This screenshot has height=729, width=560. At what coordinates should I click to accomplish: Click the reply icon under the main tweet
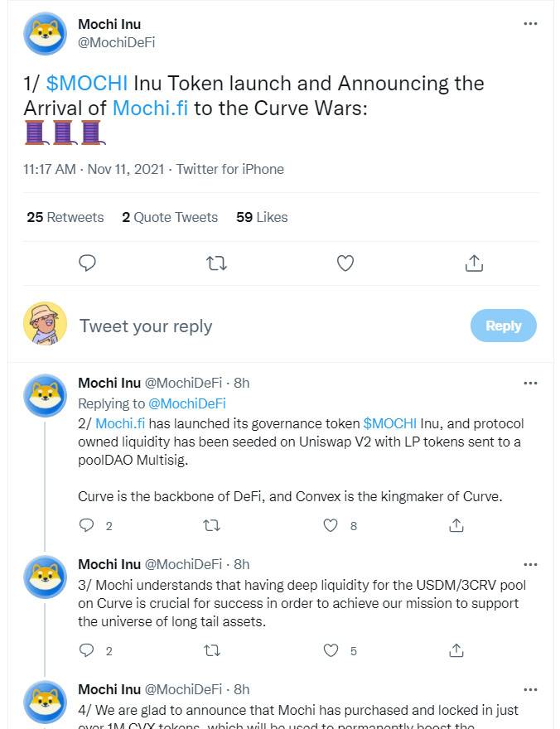(87, 263)
